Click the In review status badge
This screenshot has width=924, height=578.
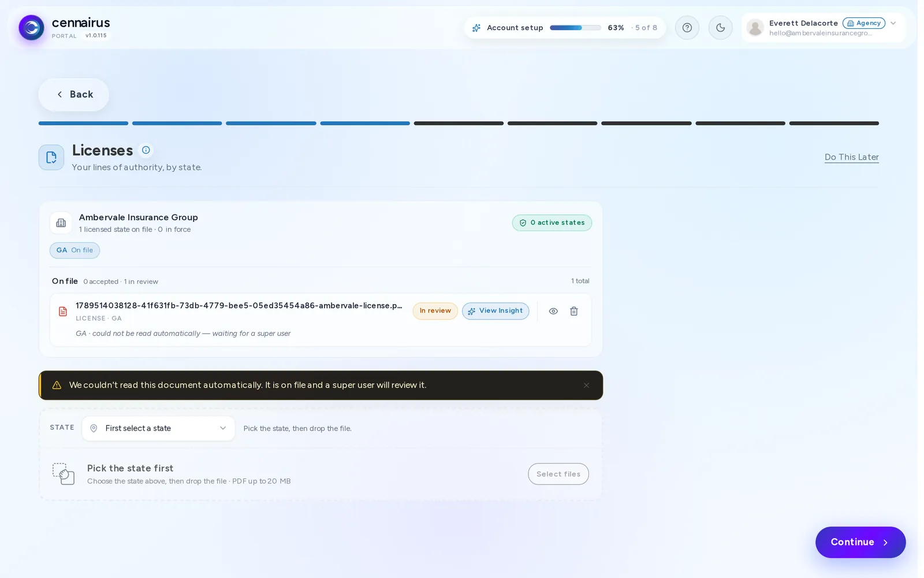[435, 311]
